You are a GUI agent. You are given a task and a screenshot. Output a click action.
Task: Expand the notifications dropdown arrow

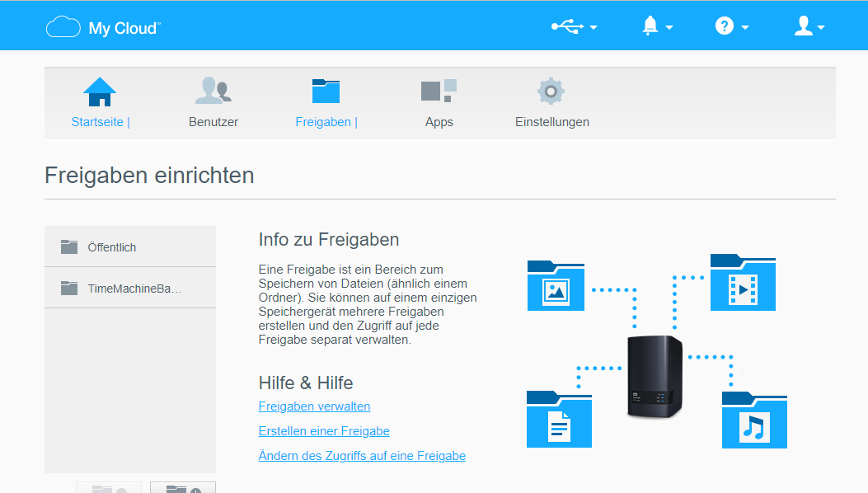click(x=669, y=27)
